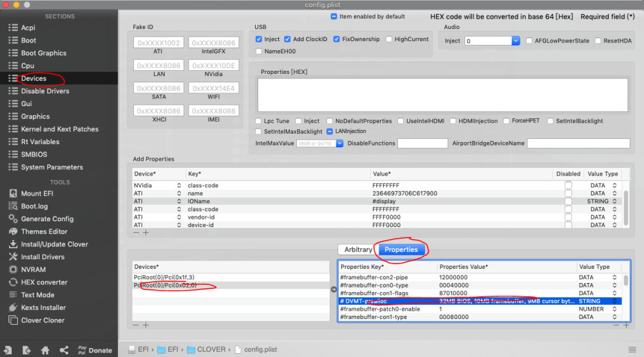Select the Graphics section in sidebar
This screenshot has width=644, height=357.
coord(35,116)
